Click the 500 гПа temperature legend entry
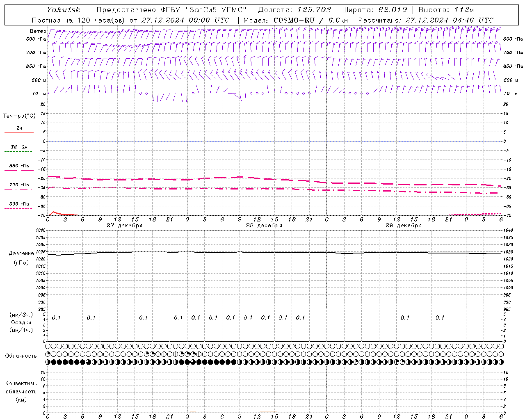The height and width of the screenshot is (420, 525). 19,204
